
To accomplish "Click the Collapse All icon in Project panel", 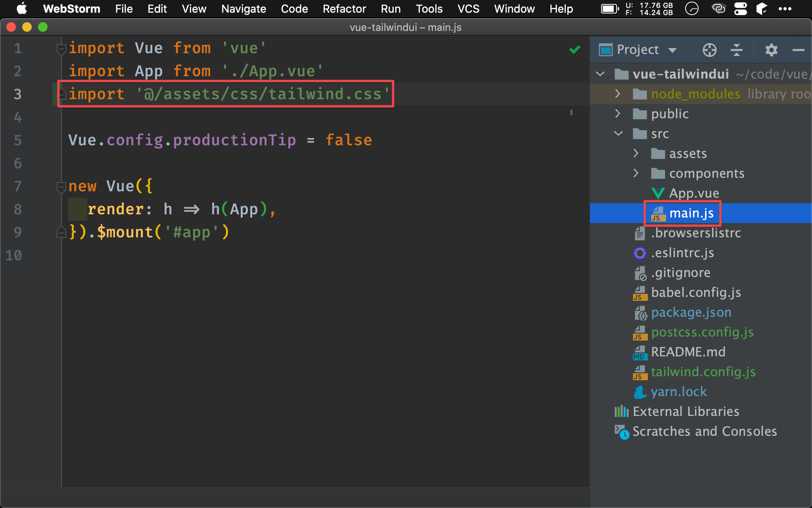I will coord(736,50).
